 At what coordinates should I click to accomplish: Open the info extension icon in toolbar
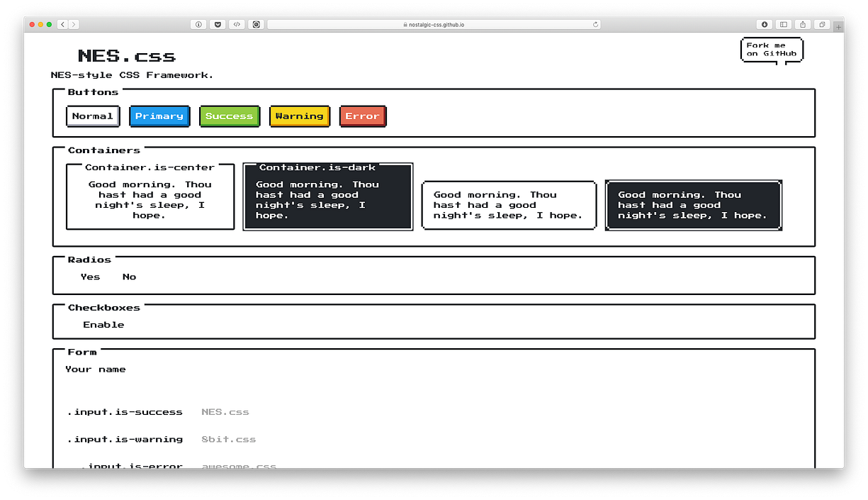pyautogui.click(x=198, y=24)
